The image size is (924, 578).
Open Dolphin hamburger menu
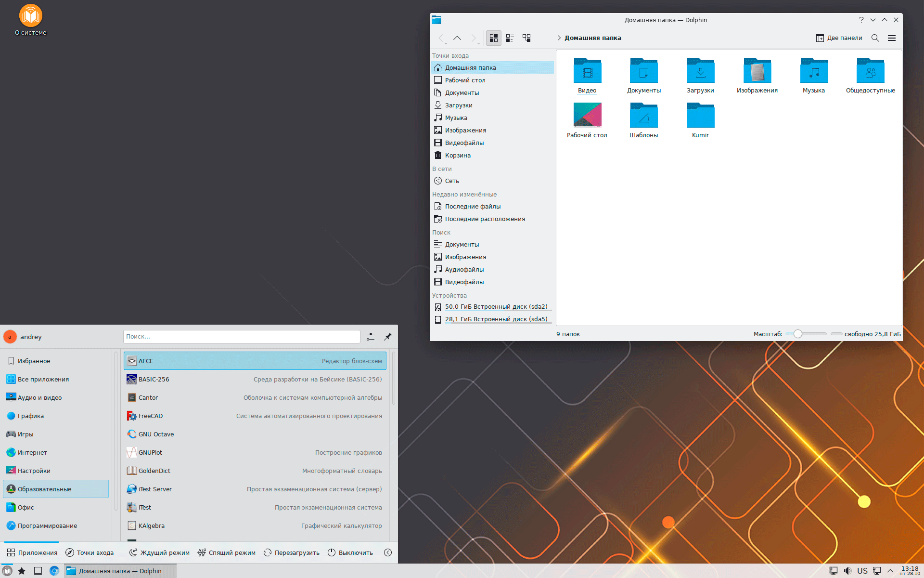pyautogui.click(x=891, y=38)
